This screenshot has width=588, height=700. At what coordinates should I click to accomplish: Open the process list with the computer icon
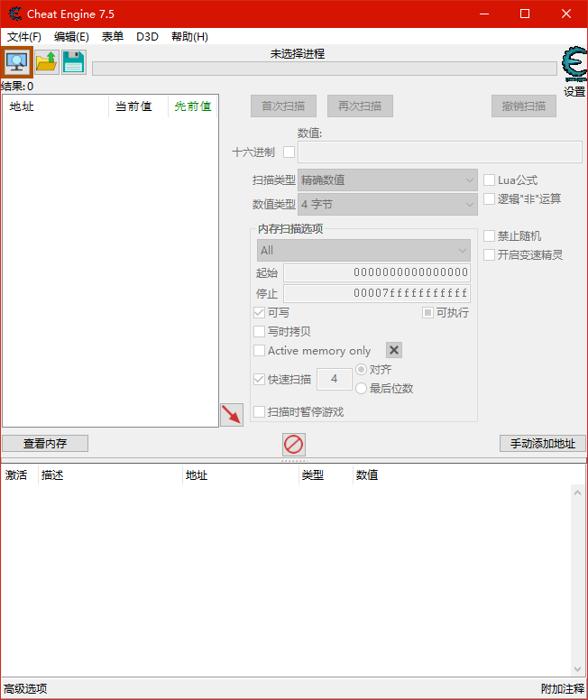pos(17,62)
